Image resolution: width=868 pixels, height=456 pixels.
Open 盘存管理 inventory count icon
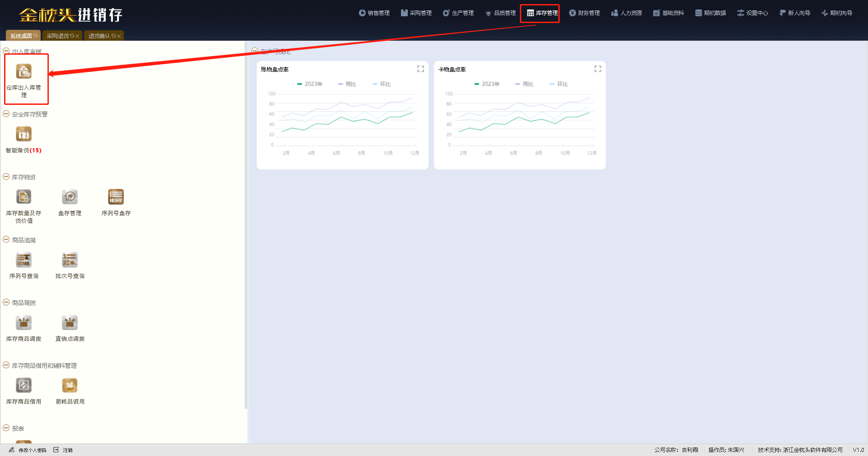pos(70,197)
